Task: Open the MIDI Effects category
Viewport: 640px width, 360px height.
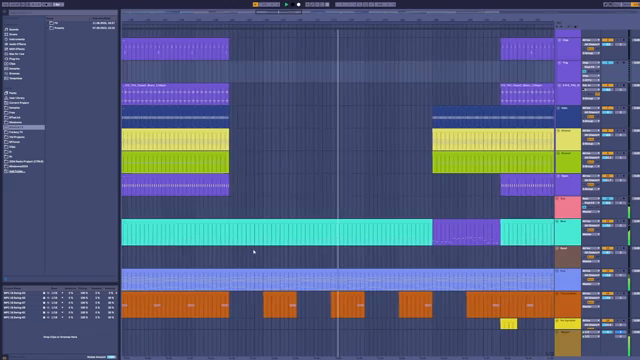Action: click(x=16, y=49)
